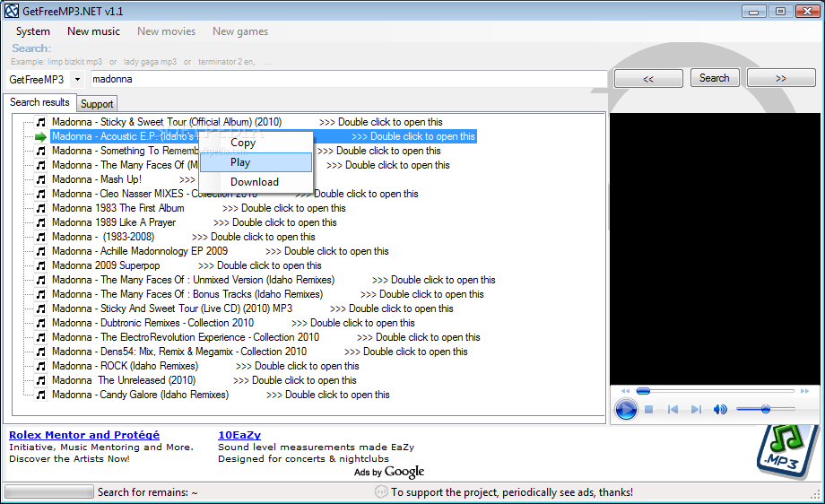This screenshot has height=504, width=825.
Task: Click the note icon beside Cleo Nasser MIXES
Action: [40, 194]
